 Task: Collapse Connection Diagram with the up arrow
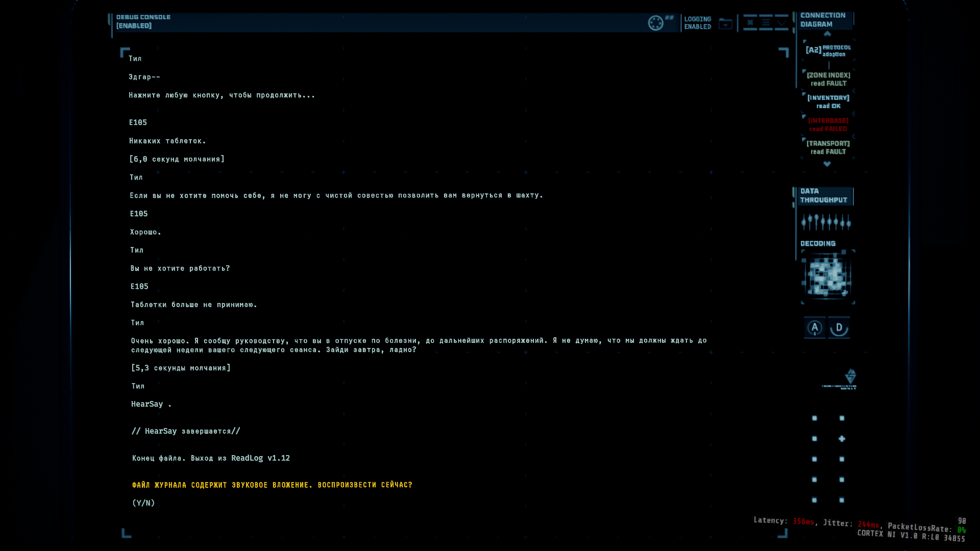(x=827, y=34)
